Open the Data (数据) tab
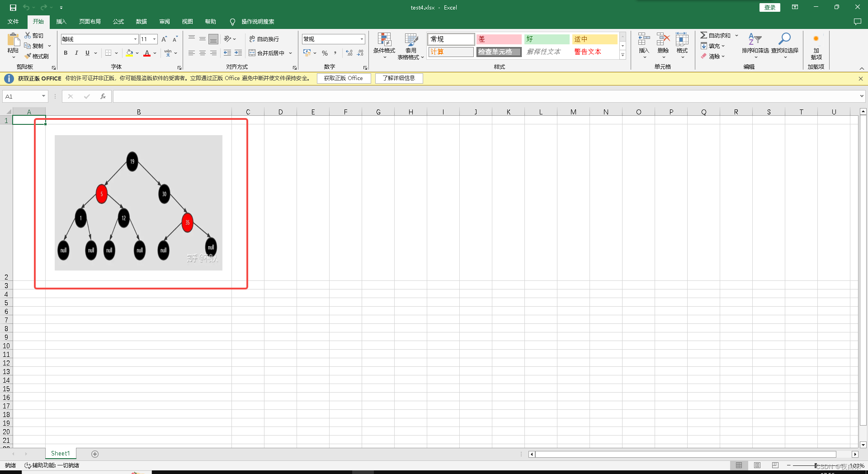The image size is (868, 474). point(141,22)
